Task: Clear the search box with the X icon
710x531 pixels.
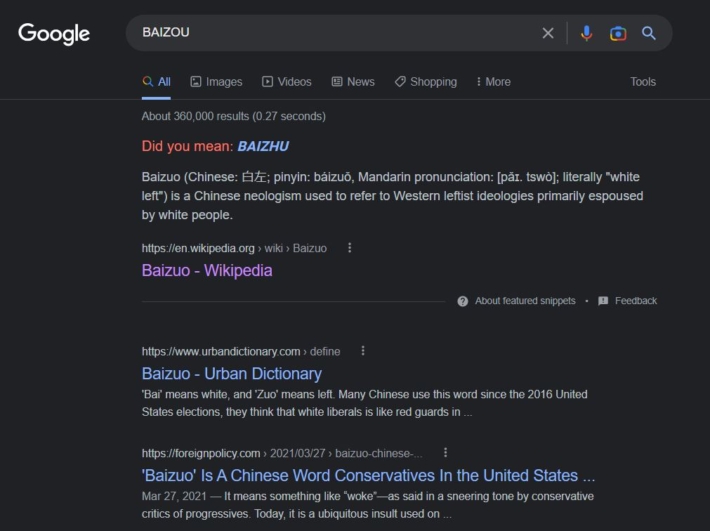Action: click(548, 33)
